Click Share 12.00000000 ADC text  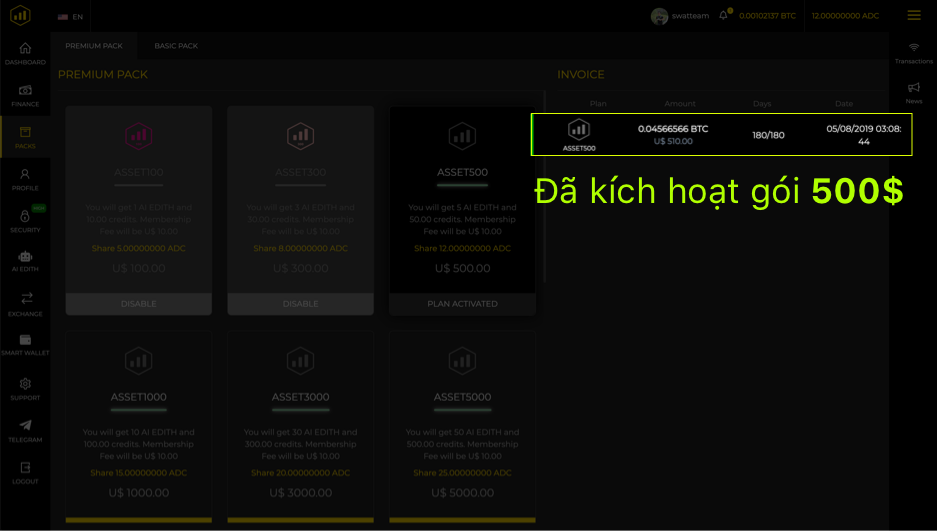(x=463, y=248)
